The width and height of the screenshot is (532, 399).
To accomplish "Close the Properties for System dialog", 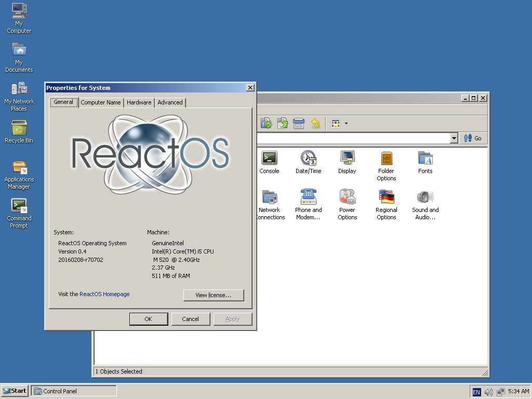I will tap(250, 87).
